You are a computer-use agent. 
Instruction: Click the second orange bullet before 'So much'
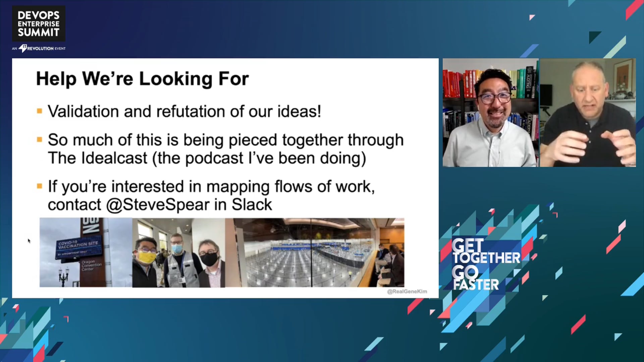tap(40, 140)
